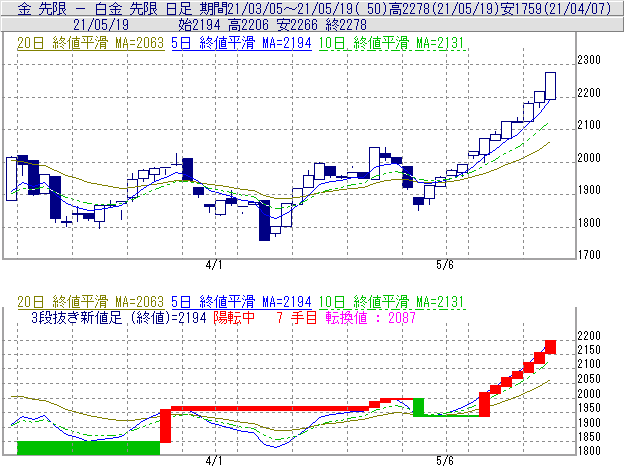This screenshot has width=624, height=473.
Task: Click the red '陽転中' status text
Action: 234,318
